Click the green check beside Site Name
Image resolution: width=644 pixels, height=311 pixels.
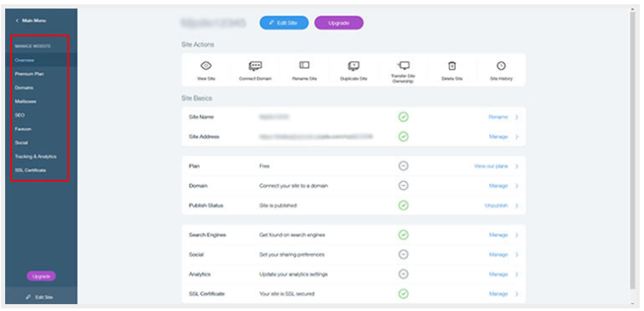click(403, 117)
